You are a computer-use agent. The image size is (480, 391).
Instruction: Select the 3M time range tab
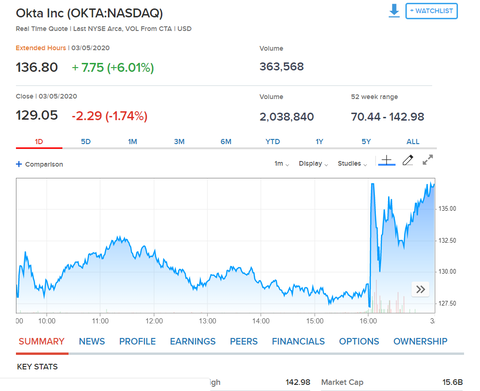[179, 142]
